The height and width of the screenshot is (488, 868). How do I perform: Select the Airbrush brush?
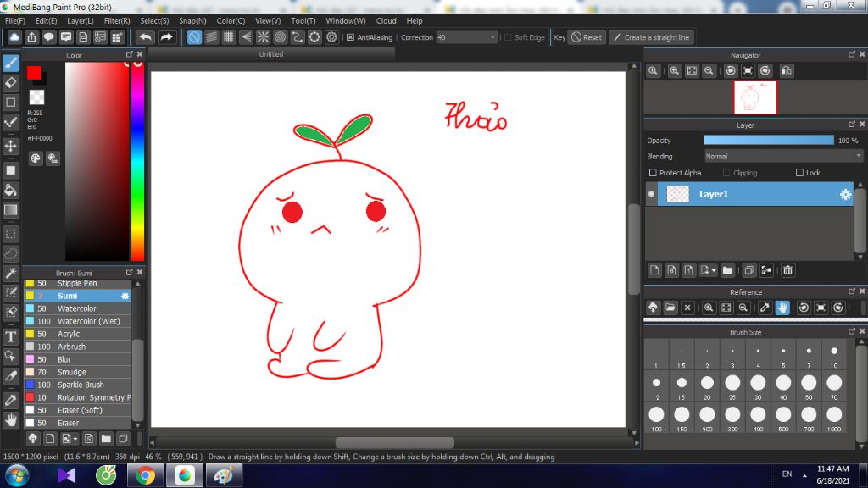tap(77, 347)
